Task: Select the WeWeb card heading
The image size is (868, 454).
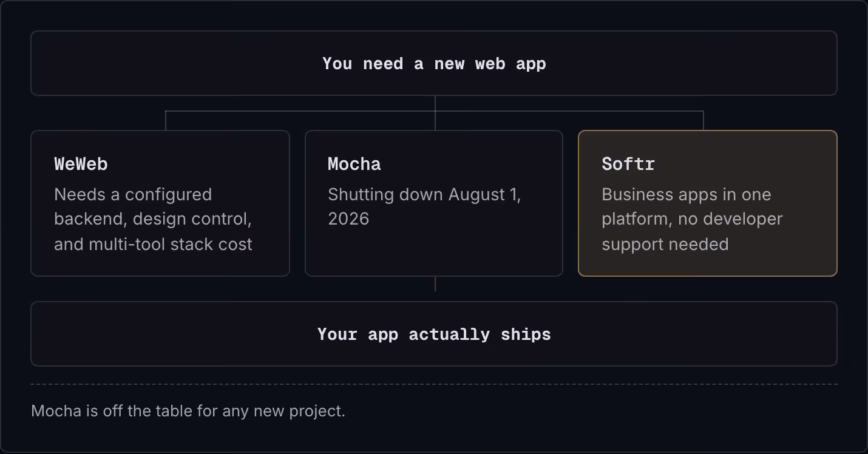Action: pyautogui.click(x=81, y=164)
